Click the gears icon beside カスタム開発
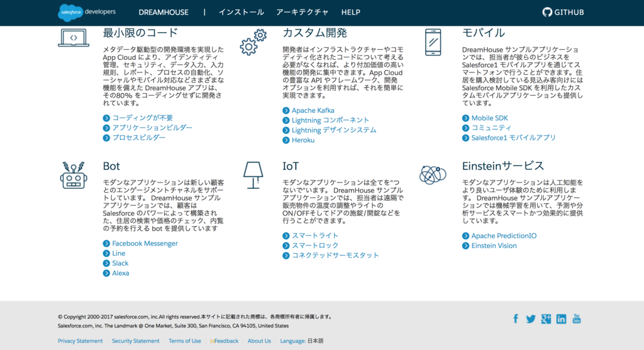The image size is (644, 350). pos(253,42)
